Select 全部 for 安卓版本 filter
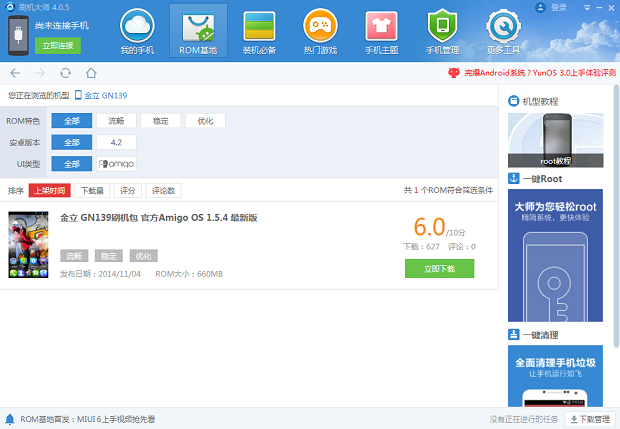Viewport: 620px width, 429px height. pyautogui.click(x=72, y=142)
